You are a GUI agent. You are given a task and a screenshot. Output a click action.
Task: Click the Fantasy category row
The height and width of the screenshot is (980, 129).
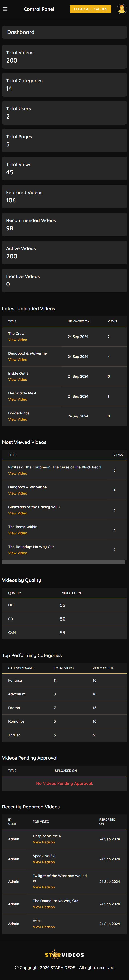point(64,680)
